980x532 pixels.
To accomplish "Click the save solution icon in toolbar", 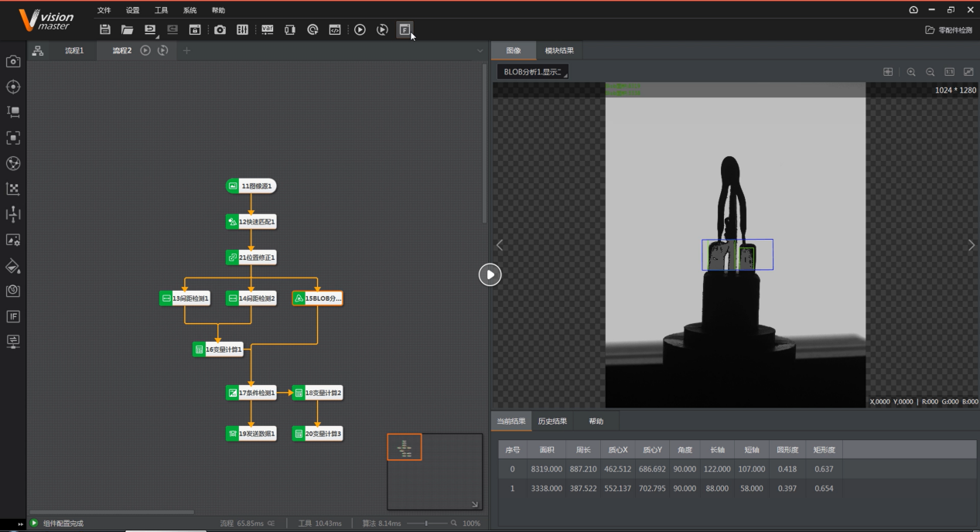I will 105,30.
